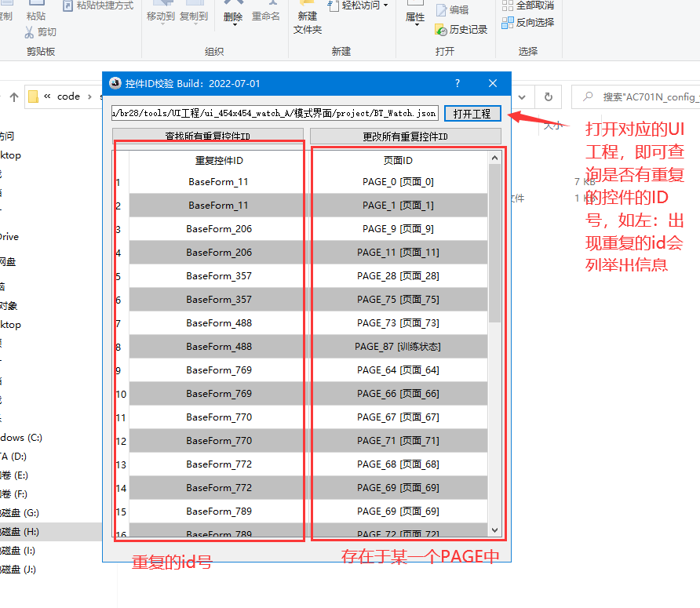Click the project path input field
Screen dimensions: 700x608
click(x=275, y=114)
